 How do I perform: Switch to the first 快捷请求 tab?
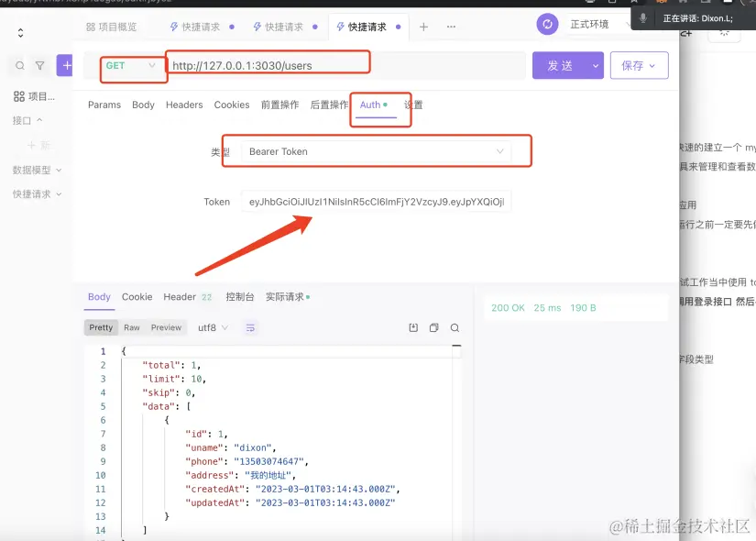pyautogui.click(x=202, y=27)
